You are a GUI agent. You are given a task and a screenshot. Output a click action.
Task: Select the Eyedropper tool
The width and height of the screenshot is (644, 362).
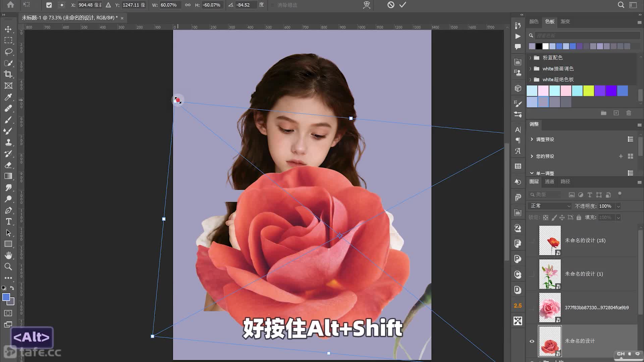[x=8, y=97]
